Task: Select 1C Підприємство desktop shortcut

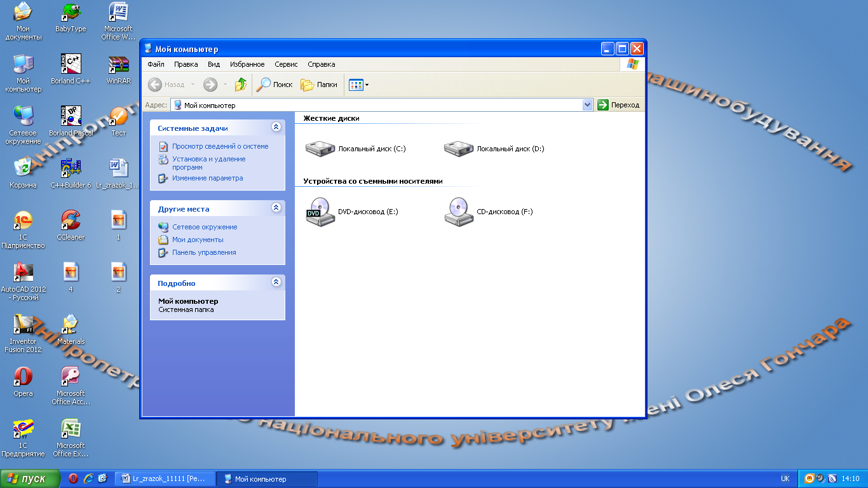Action: (24, 231)
